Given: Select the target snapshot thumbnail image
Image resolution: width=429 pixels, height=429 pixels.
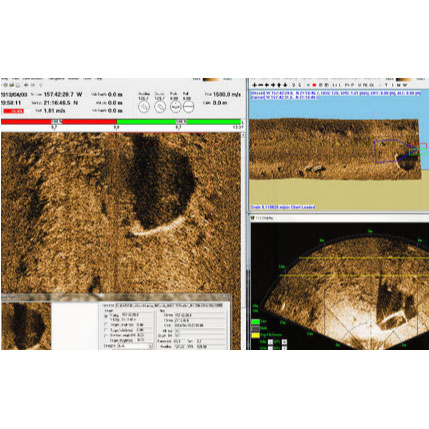Looking at the screenshot, I should pos(26,326).
